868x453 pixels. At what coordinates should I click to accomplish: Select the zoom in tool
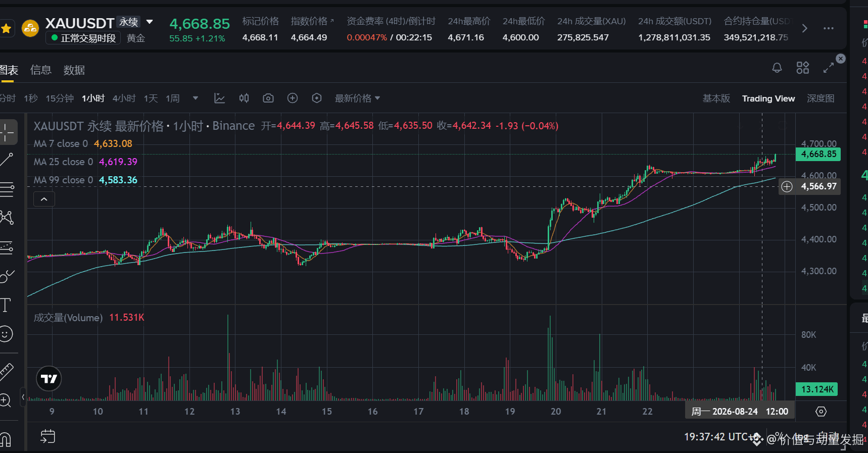(6, 400)
